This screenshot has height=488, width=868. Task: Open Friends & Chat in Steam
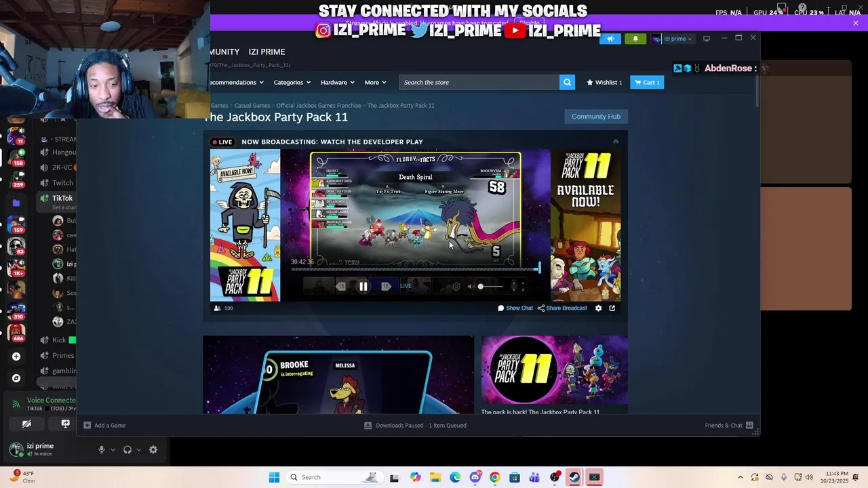(x=729, y=426)
